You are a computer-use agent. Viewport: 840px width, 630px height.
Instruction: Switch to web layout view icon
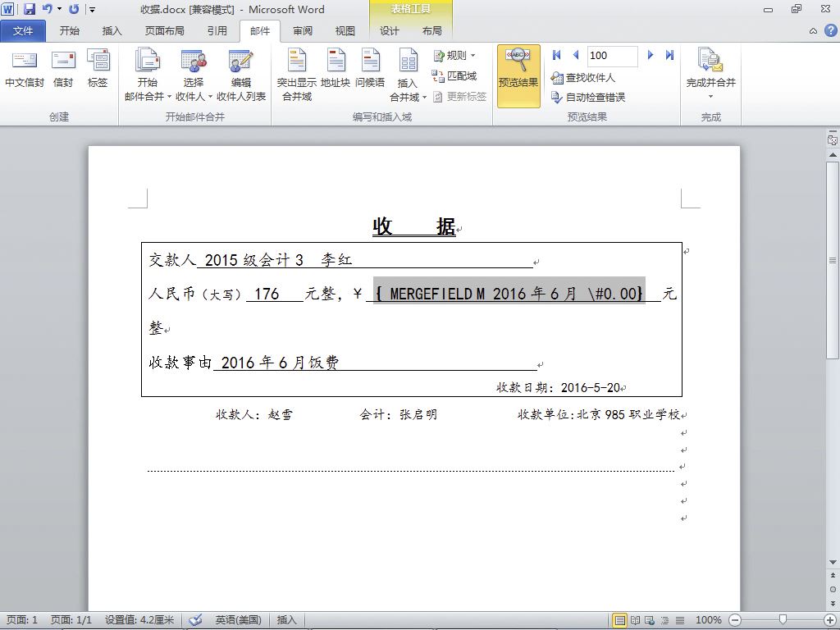(650, 620)
